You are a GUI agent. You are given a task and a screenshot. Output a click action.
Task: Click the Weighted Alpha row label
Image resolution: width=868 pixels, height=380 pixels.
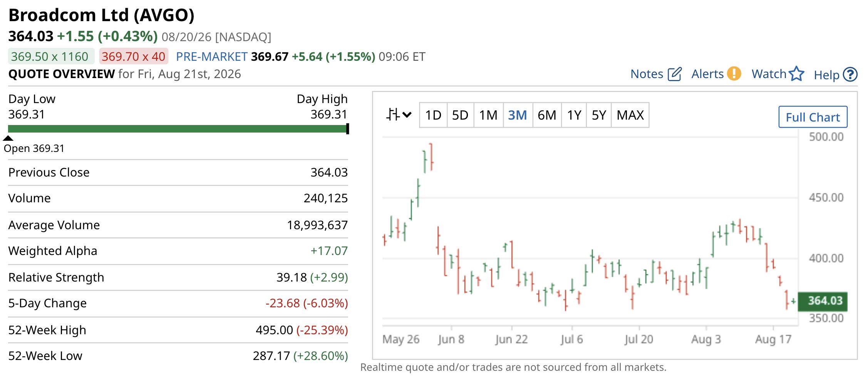pyautogui.click(x=53, y=251)
